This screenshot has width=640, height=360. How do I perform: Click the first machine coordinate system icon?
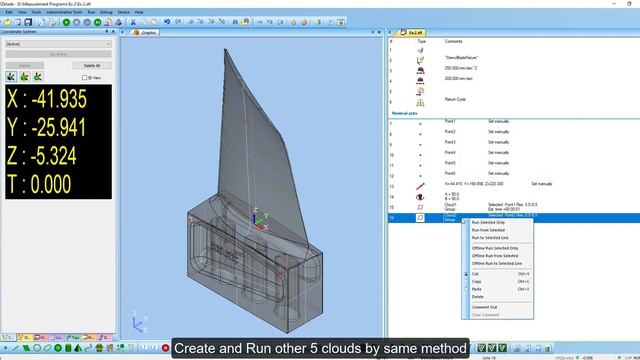(x=11, y=76)
